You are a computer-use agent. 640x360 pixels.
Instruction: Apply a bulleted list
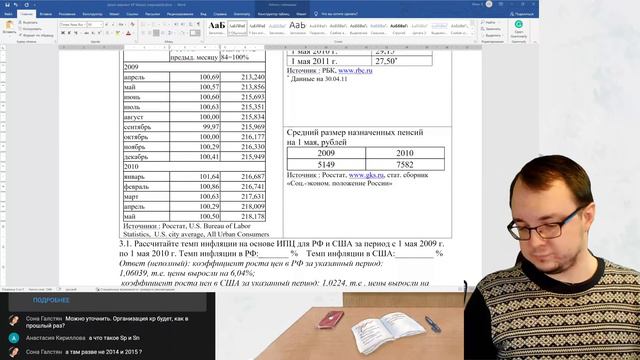coord(143,24)
